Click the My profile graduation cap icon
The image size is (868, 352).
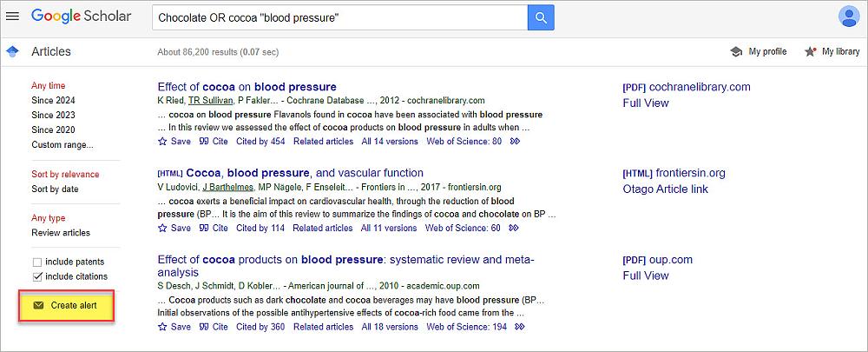(736, 52)
